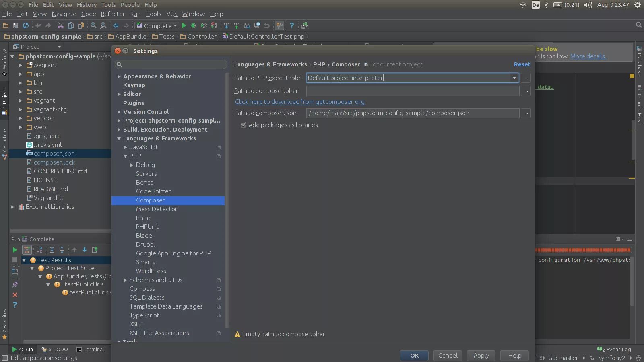This screenshot has height=362, width=644.
Task: Select Mess Detector in the settings tree
Action: coord(157,209)
